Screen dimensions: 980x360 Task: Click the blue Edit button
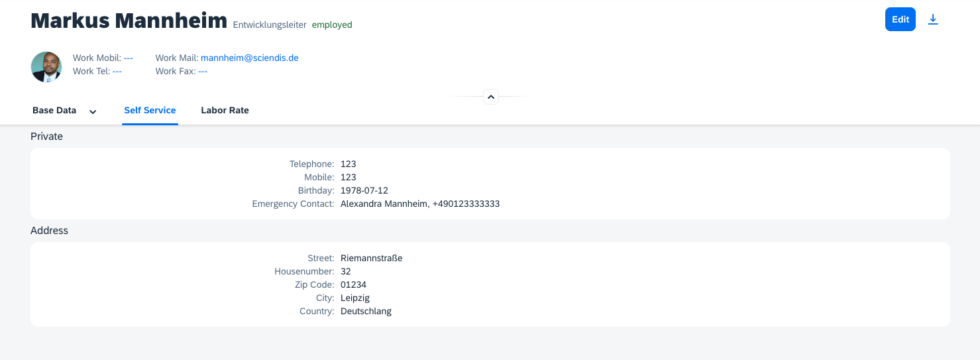[900, 19]
